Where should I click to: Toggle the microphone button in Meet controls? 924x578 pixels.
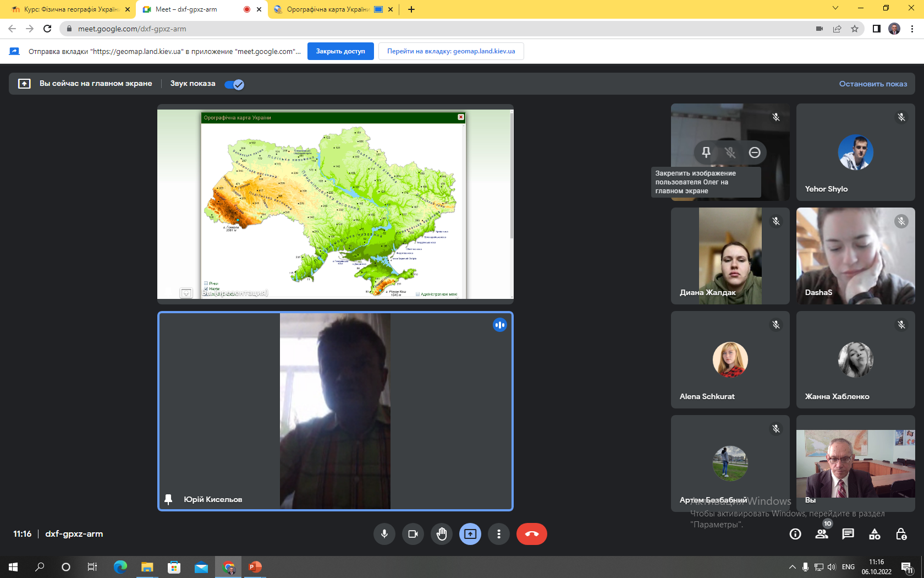tap(384, 534)
